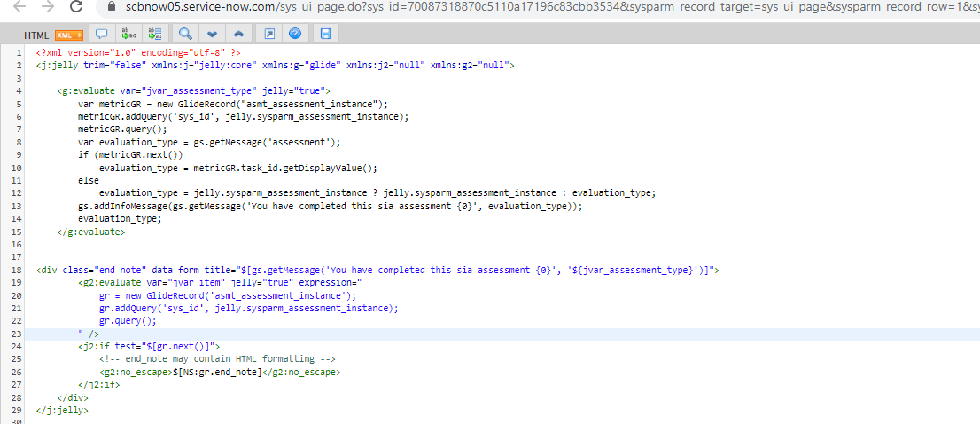Click 'gr.addQuery' code line
This screenshot has width=980, height=424.
(x=249, y=309)
